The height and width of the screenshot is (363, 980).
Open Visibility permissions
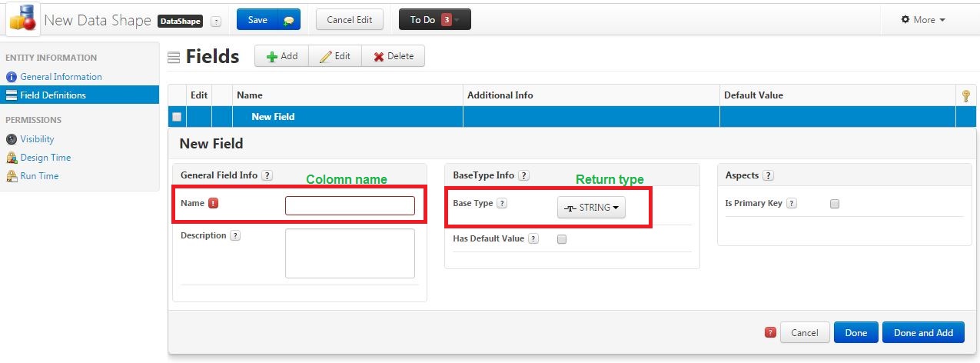point(37,139)
